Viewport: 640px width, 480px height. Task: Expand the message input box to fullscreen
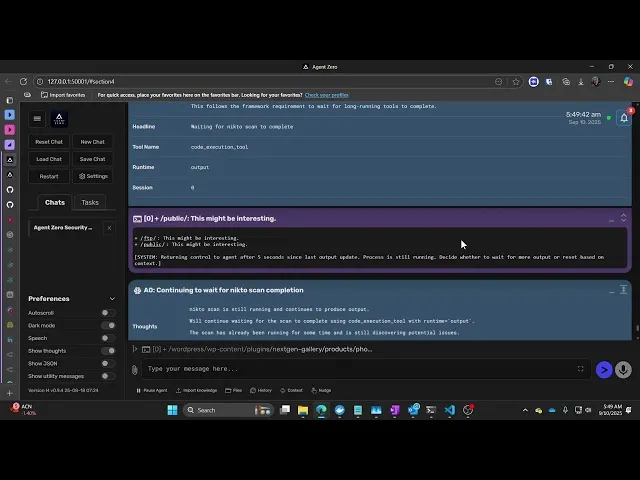tap(580, 369)
